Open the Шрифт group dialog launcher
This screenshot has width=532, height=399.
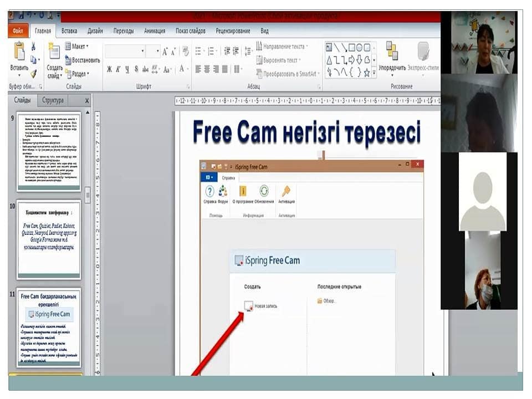(188, 87)
